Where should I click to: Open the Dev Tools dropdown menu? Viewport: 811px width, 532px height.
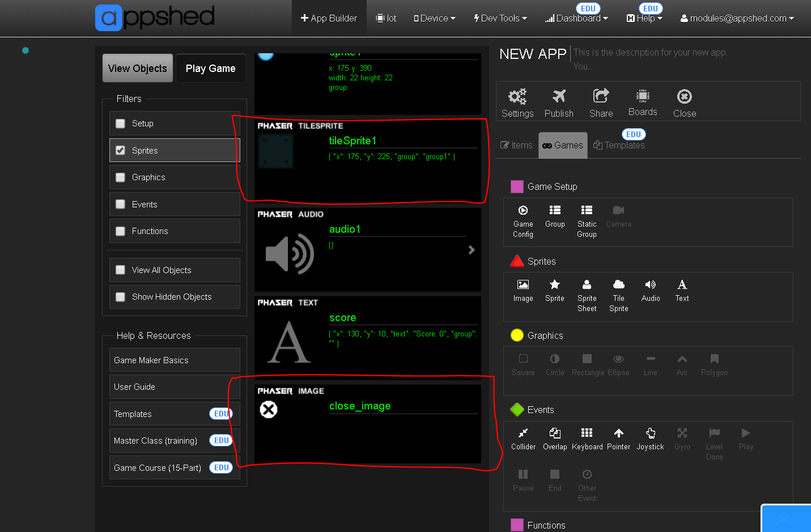(x=500, y=18)
